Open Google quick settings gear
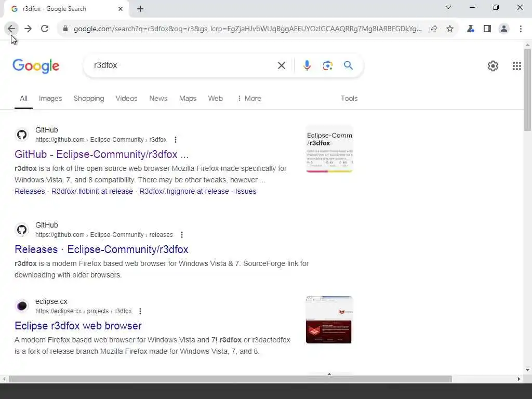Screen dimensions: 532x399 pos(493,66)
